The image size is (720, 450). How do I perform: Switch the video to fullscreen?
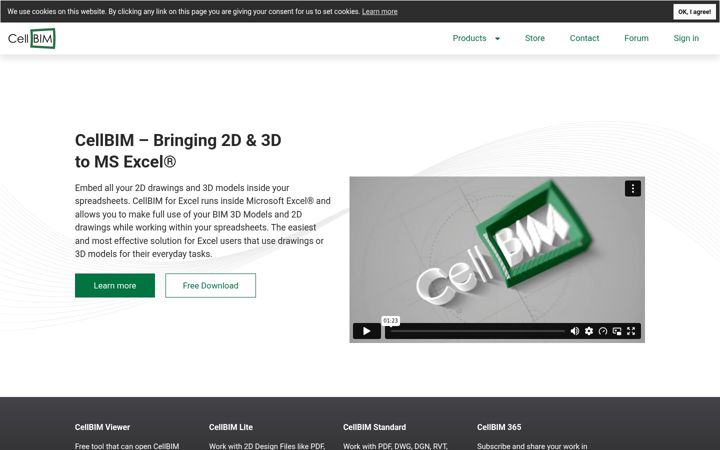631,331
